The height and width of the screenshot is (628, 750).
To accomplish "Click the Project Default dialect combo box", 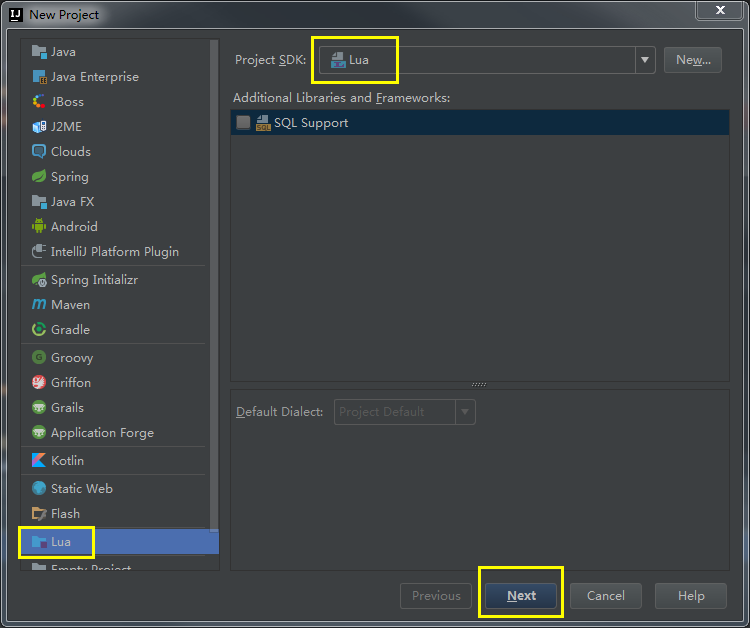I will [405, 412].
